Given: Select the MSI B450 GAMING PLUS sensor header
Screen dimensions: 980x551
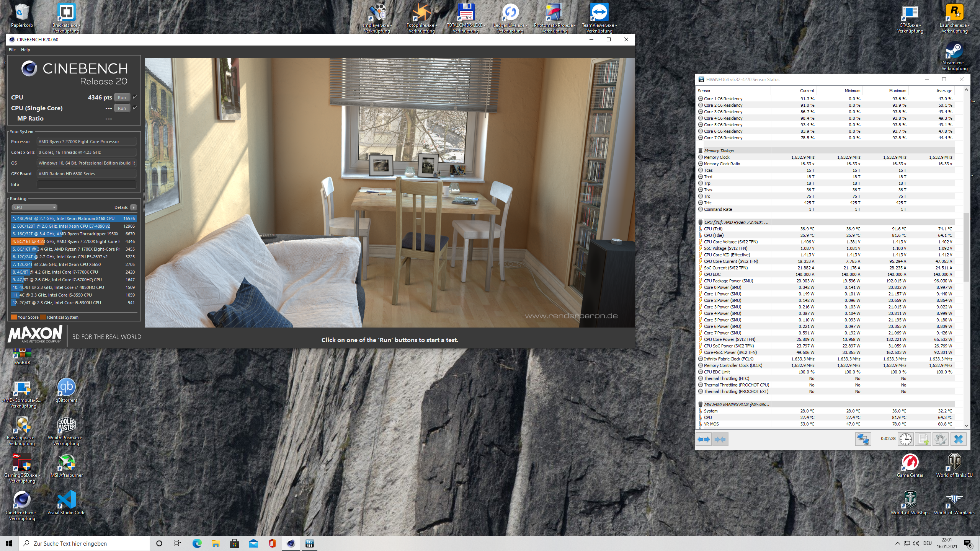Looking at the screenshot, I should (826, 404).
